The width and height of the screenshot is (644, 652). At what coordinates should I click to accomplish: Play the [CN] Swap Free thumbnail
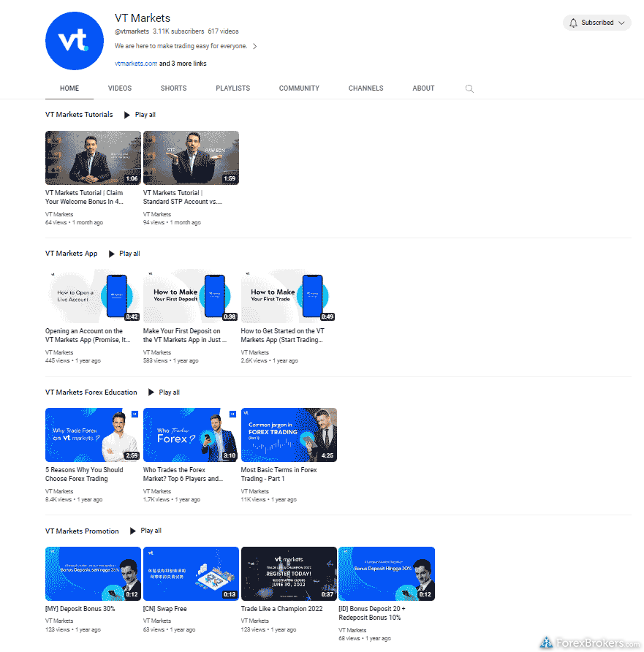point(191,574)
